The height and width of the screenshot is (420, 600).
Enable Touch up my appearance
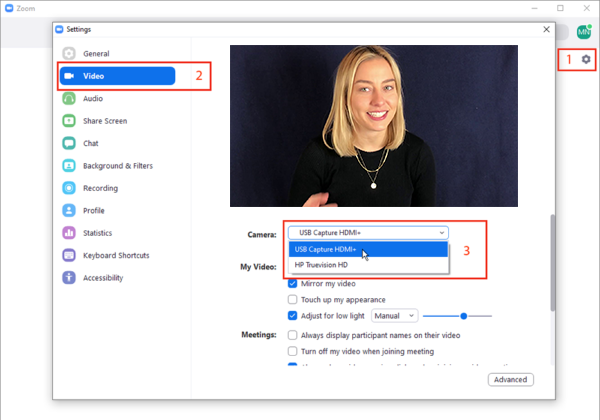click(292, 299)
